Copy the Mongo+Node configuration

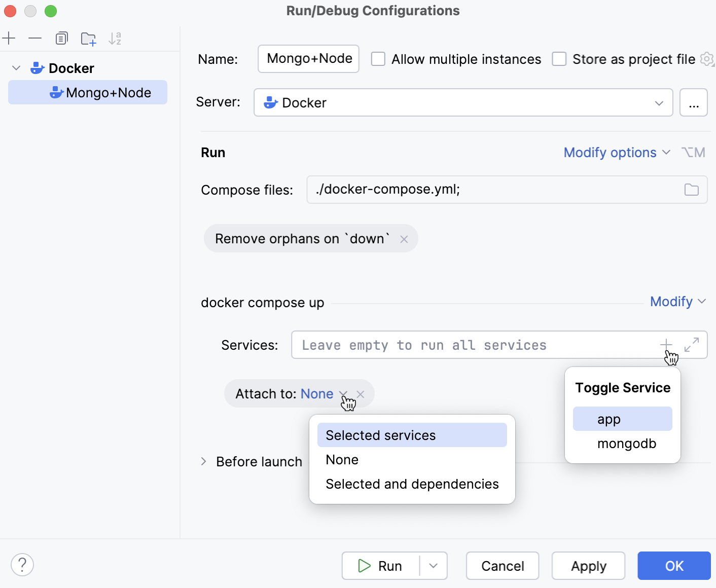tap(62, 38)
